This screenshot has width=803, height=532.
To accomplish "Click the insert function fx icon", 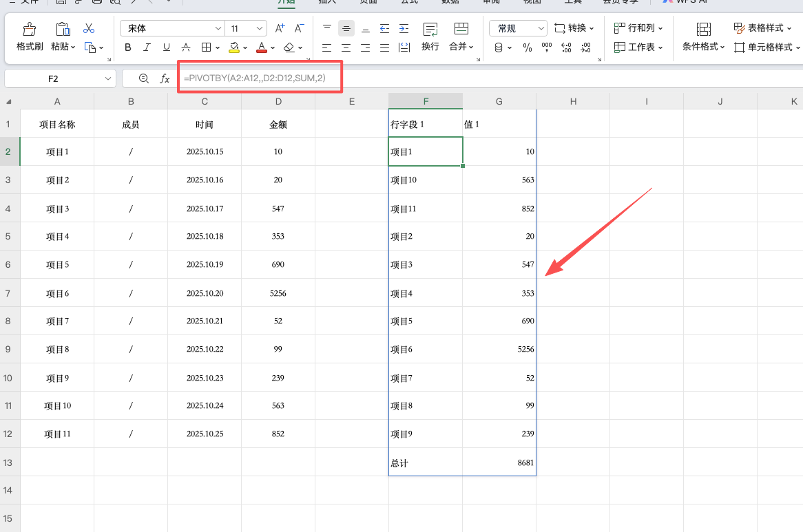I will [x=165, y=79].
